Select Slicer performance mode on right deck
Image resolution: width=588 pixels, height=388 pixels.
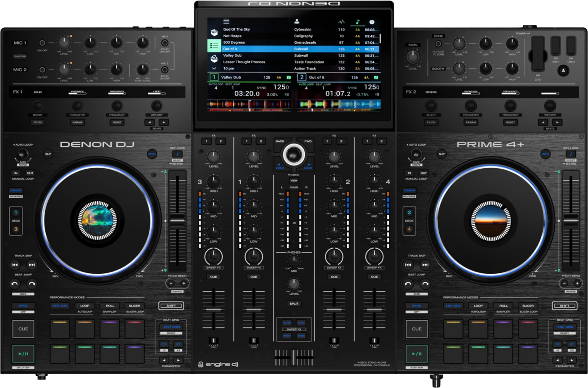click(528, 306)
